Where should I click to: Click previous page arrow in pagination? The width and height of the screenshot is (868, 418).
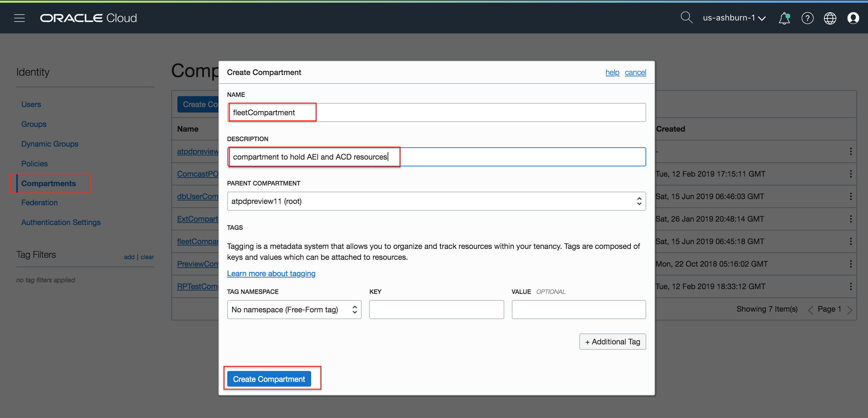point(810,310)
